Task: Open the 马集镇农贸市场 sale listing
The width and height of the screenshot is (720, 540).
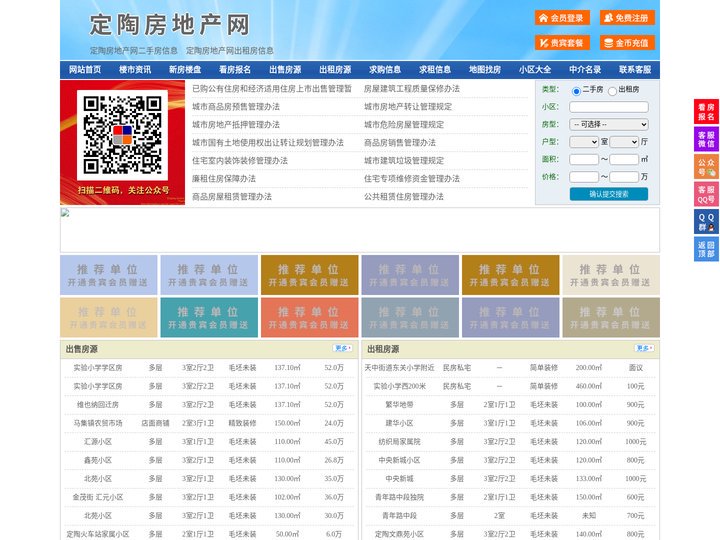Action: pyautogui.click(x=98, y=423)
